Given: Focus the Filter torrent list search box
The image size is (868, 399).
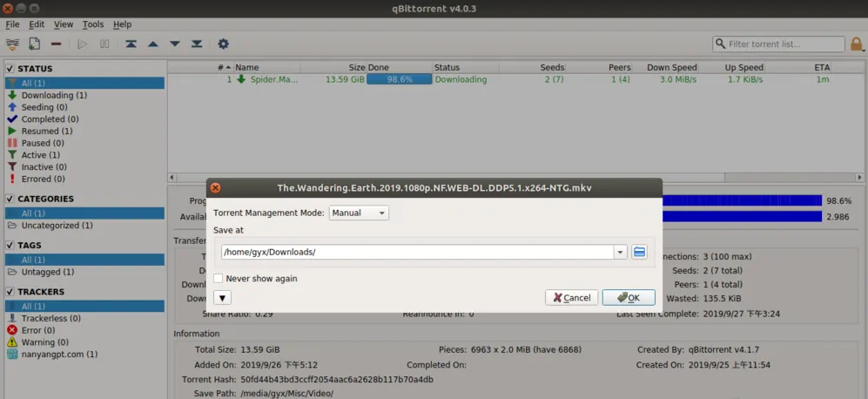Looking at the screenshot, I should pyautogui.click(x=779, y=44).
